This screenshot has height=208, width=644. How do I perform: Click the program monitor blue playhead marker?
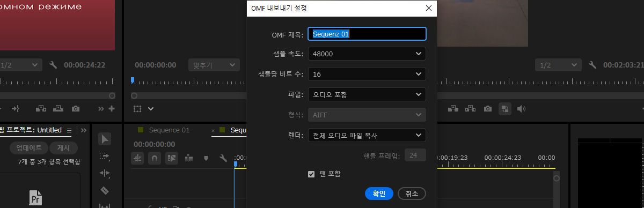click(x=133, y=80)
